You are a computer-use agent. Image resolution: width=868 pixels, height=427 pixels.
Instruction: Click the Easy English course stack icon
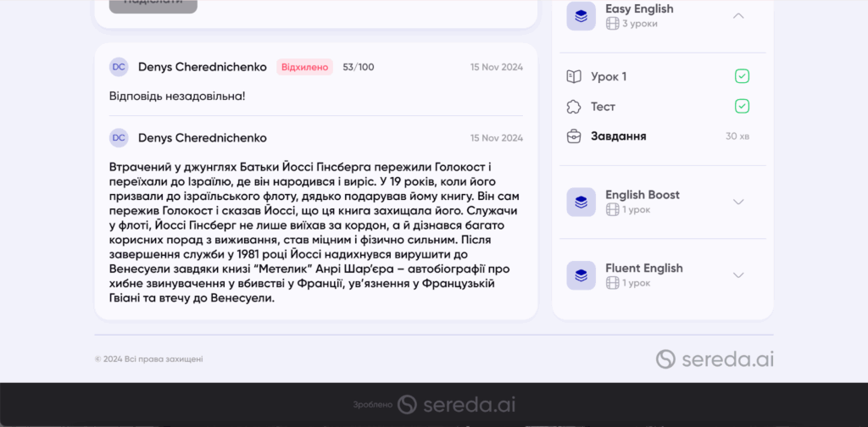click(x=581, y=16)
